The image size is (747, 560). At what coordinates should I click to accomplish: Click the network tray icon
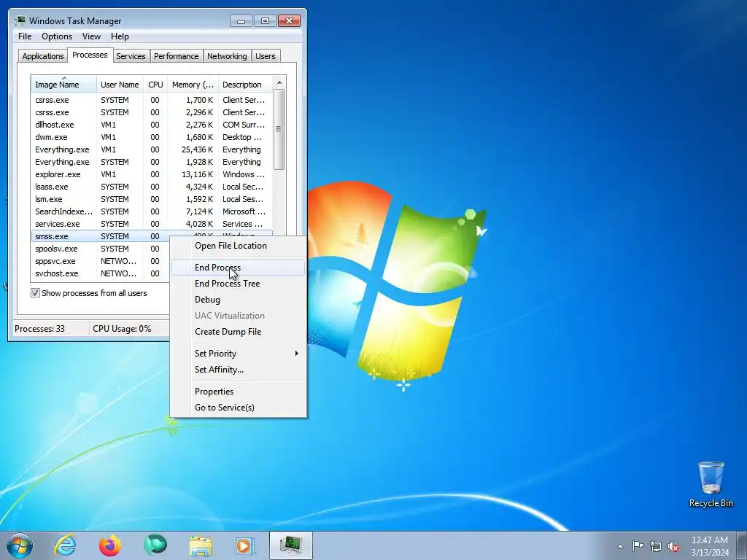[x=656, y=546]
